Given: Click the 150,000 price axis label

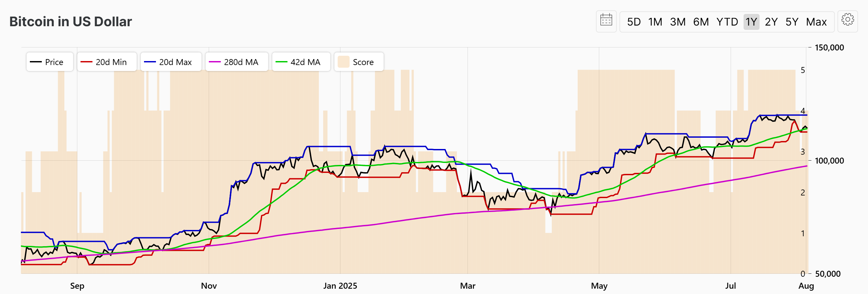Looking at the screenshot, I should pos(829,47).
